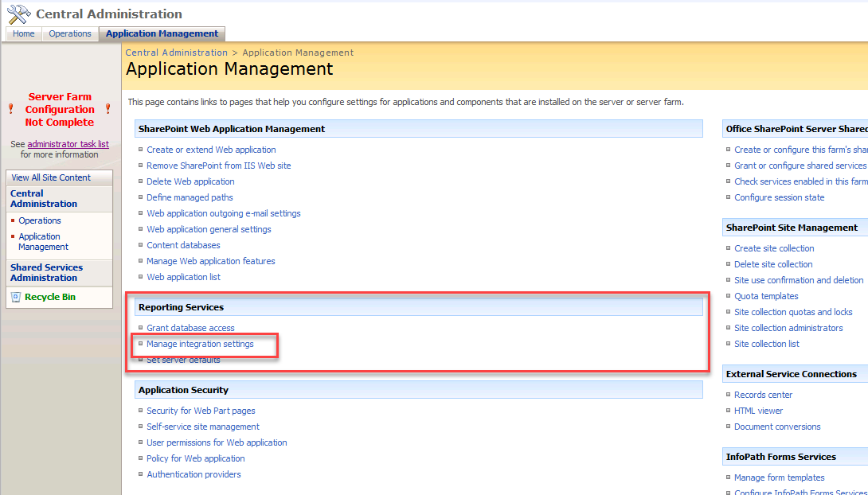This screenshot has height=495, width=868.
Task: Click Document conversions link
Action: pos(777,427)
